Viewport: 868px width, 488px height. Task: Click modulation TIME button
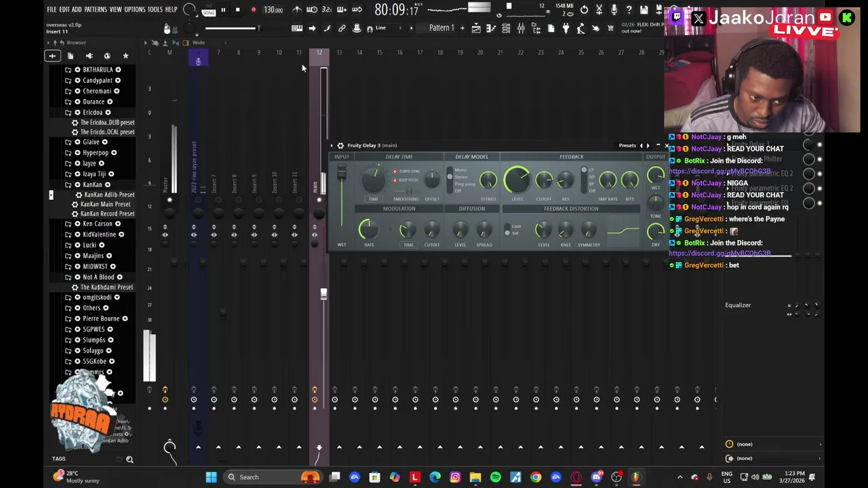tap(408, 245)
